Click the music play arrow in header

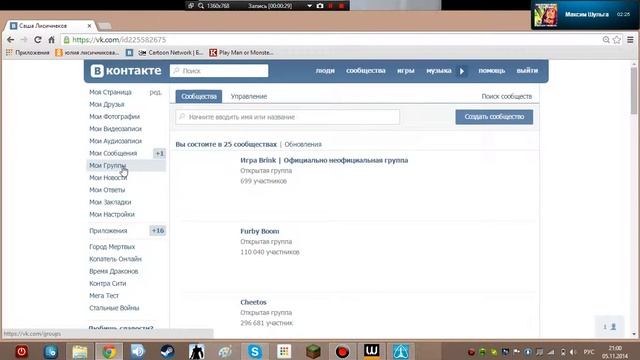[462, 71]
